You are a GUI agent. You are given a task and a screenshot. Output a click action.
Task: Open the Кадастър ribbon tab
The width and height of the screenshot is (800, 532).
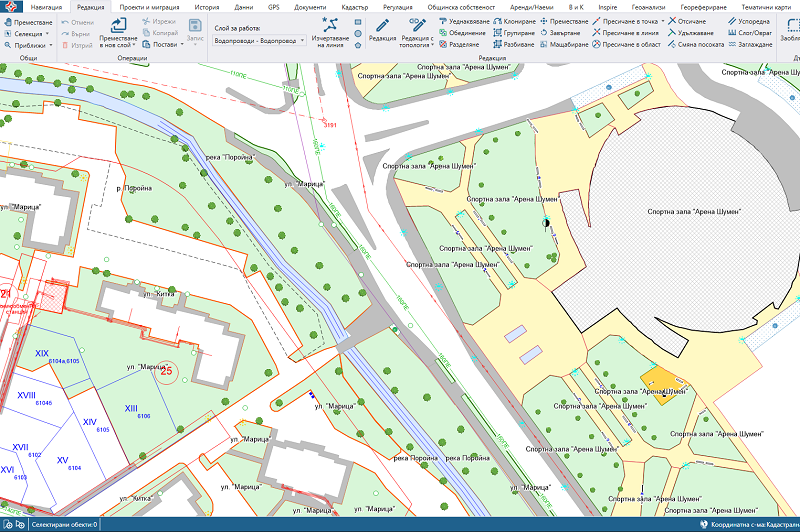pos(355,6)
